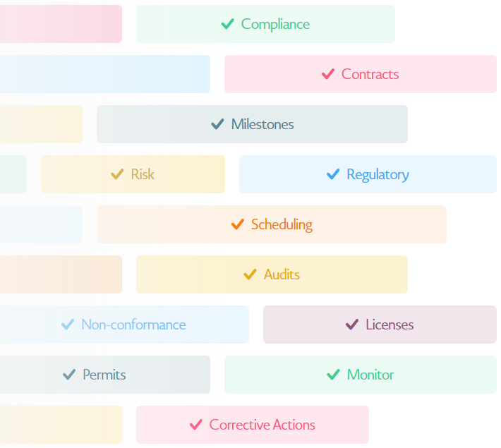
Task: Toggle the green Monitor checkmark
Action: click(333, 375)
